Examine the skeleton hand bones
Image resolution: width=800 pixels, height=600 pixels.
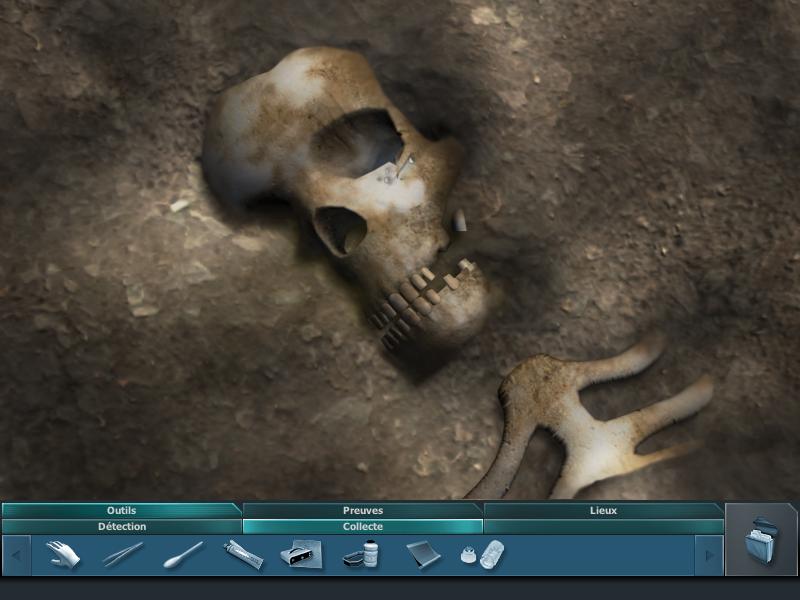click(589, 418)
